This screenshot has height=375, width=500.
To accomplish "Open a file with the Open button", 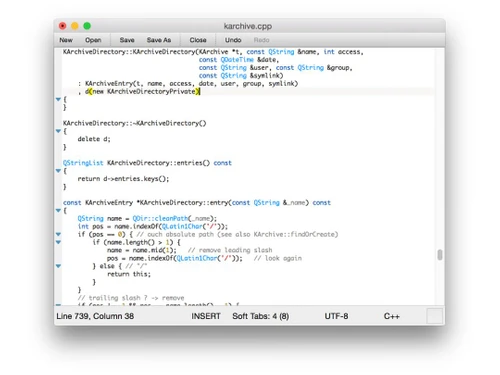I will (x=93, y=40).
